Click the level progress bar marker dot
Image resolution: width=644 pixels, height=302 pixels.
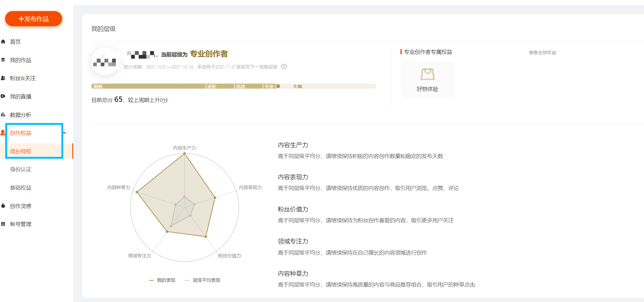[278, 86]
